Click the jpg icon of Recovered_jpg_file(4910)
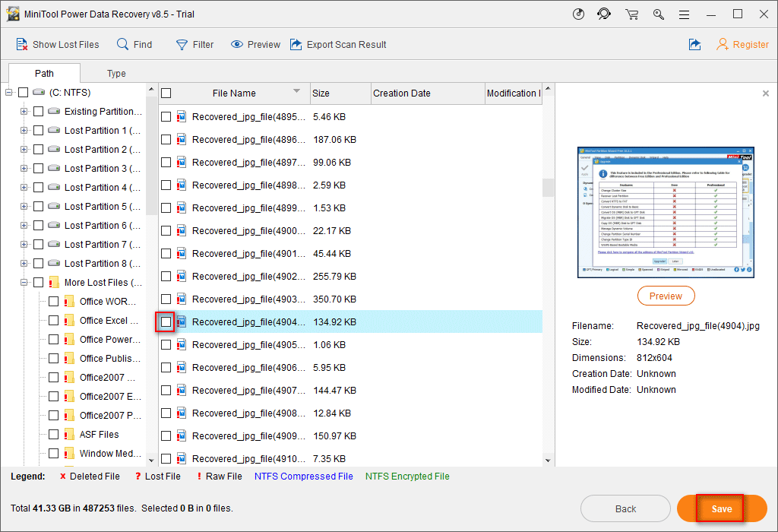Image resolution: width=778 pixels, height=532 pixels. point(181,458)
